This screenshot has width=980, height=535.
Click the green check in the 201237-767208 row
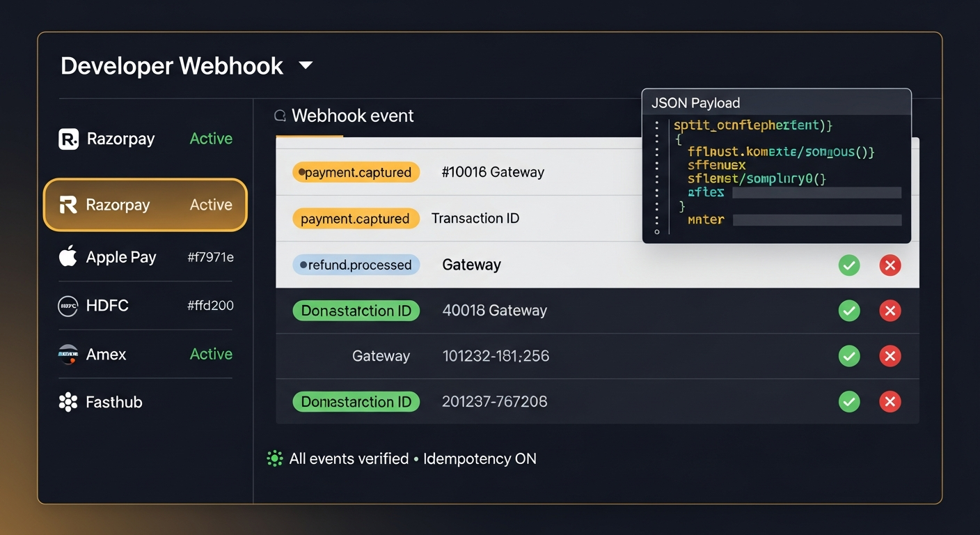tap(849, 401)
